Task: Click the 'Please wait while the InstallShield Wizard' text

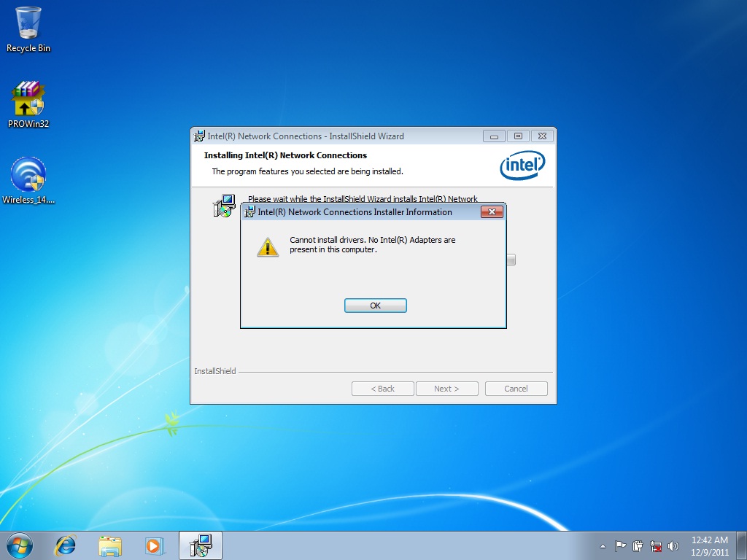Action: 363,199
